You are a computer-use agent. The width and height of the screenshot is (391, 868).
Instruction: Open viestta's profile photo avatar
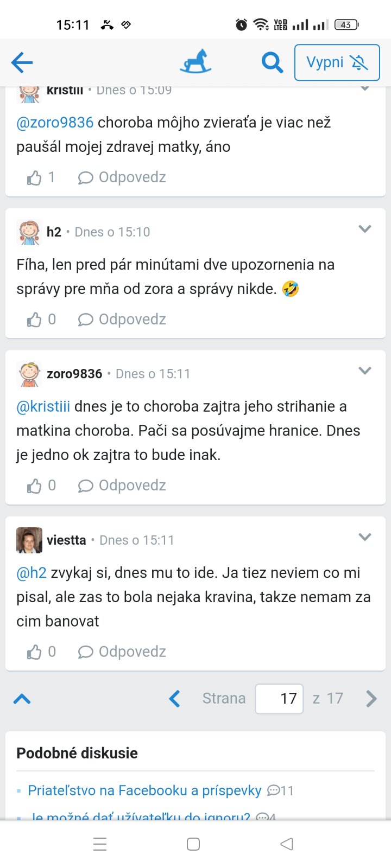pyautogui.click(x=29, y=540)
